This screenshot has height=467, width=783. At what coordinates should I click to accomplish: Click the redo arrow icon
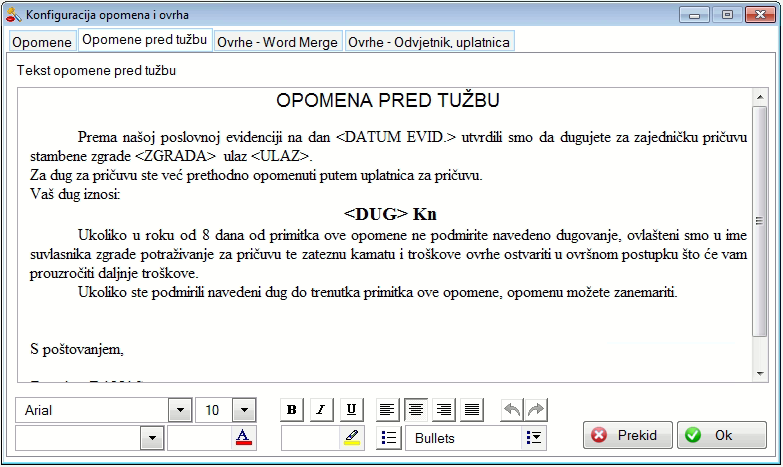(x=536, y=409)
